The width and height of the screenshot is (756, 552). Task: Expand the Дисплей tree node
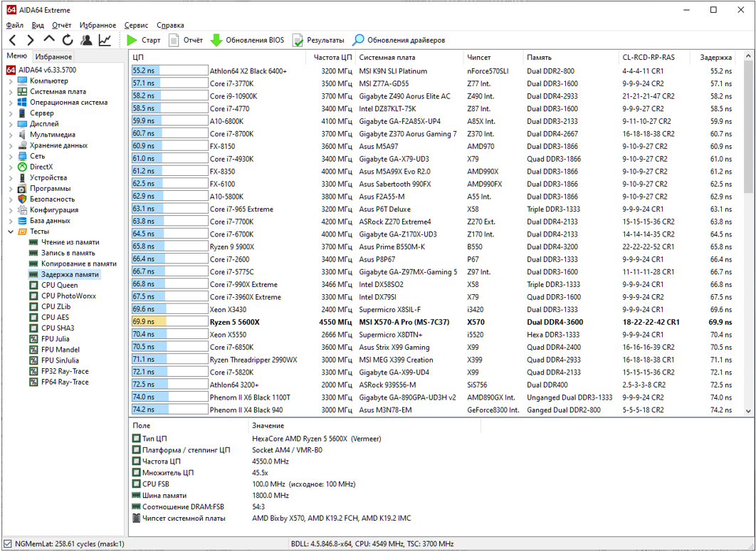click(11, 124)
